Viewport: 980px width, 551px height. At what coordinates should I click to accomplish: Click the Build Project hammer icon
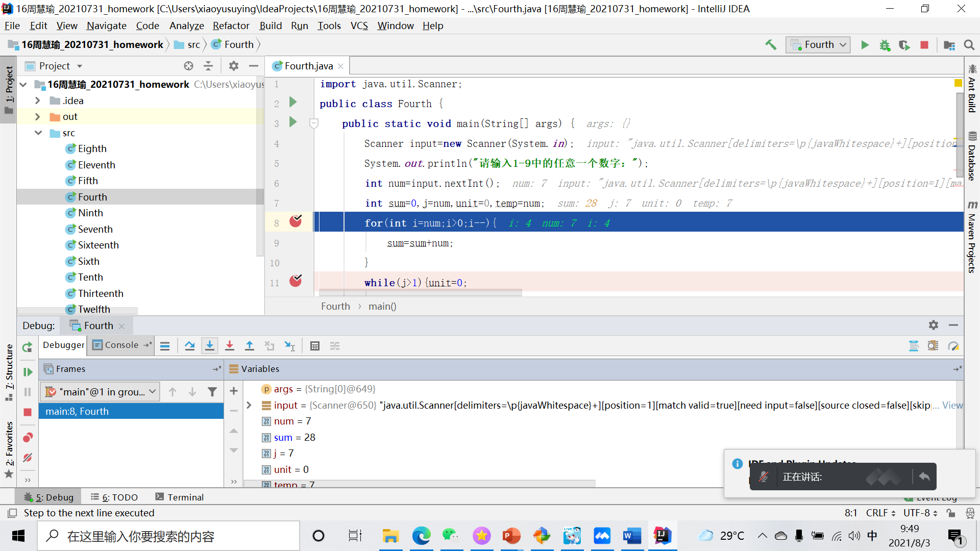[x=771, y=45]
